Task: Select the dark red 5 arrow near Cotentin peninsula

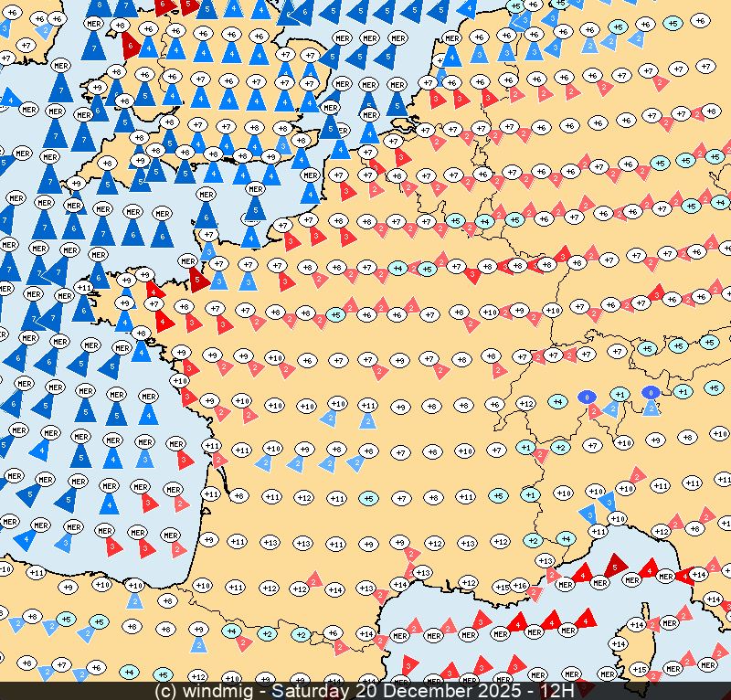Action: 196,277
